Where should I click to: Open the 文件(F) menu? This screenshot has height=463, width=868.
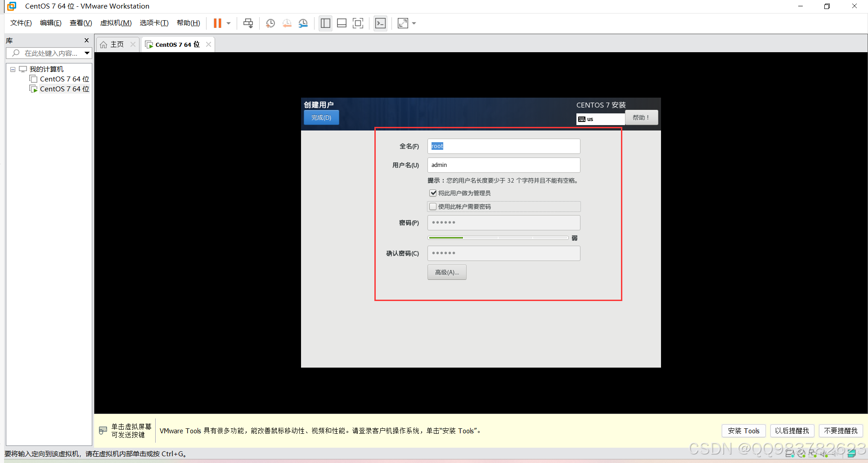pos(21,23)
